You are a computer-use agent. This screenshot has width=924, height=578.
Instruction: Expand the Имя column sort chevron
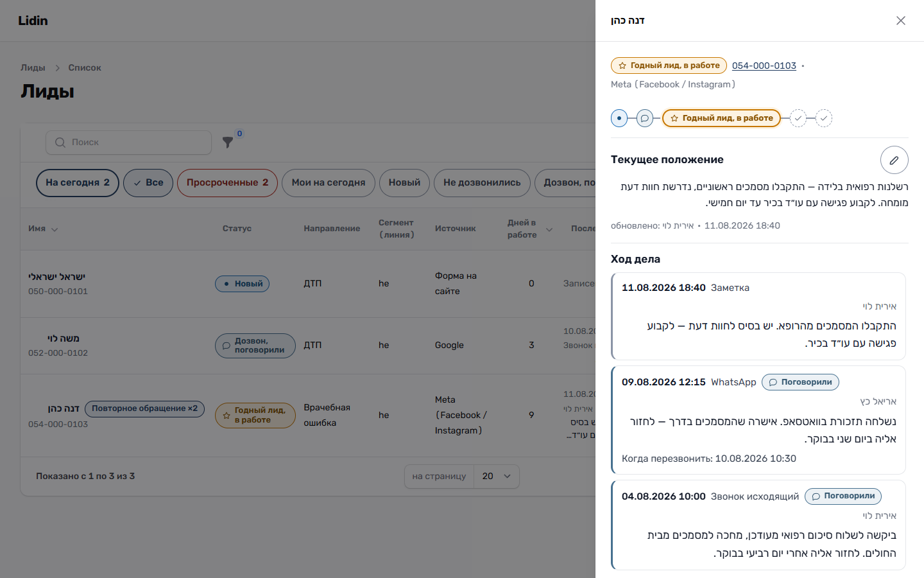coord(55,229)
